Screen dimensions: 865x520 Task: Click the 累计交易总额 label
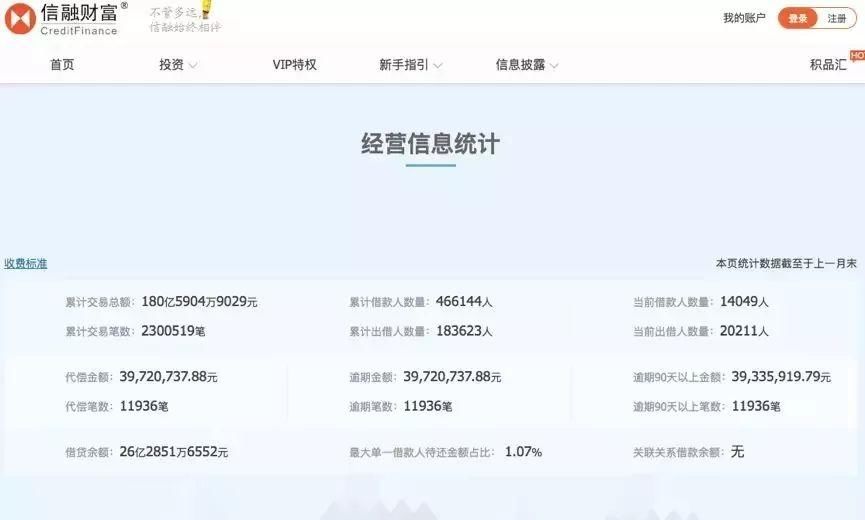pyautogui.click(x=100, y=302)
